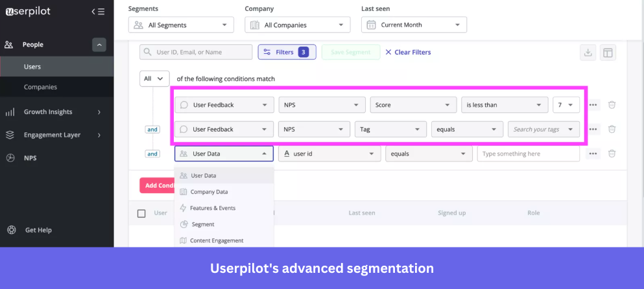Click Get Help in the sidebar
The height and width of the screenshot is (289, 644).
[x=39, y=230]
